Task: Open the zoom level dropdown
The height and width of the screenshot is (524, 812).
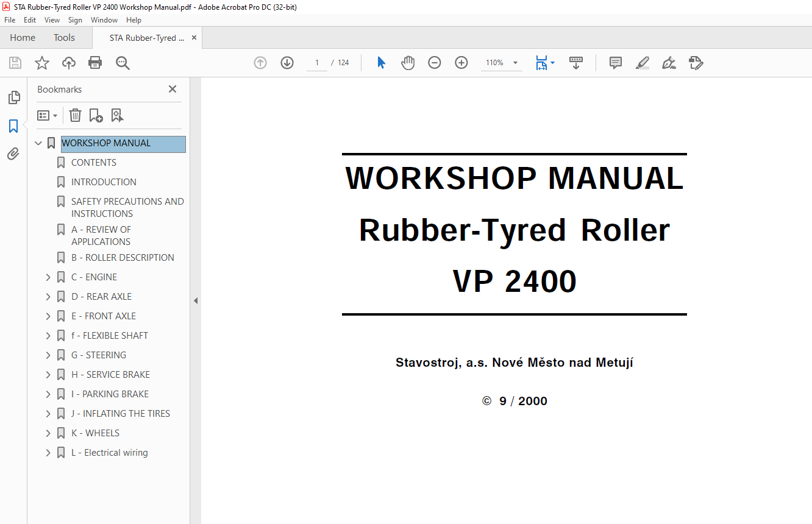Action: 515,63
